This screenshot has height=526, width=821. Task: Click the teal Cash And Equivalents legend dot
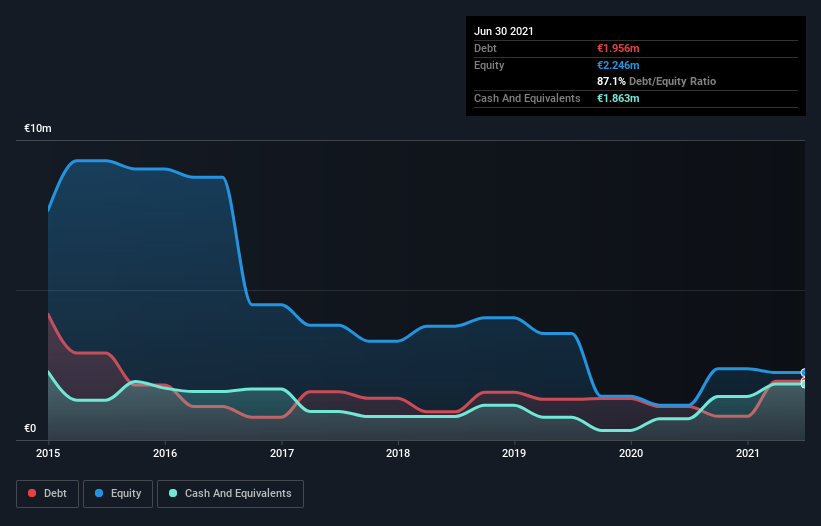173,493
